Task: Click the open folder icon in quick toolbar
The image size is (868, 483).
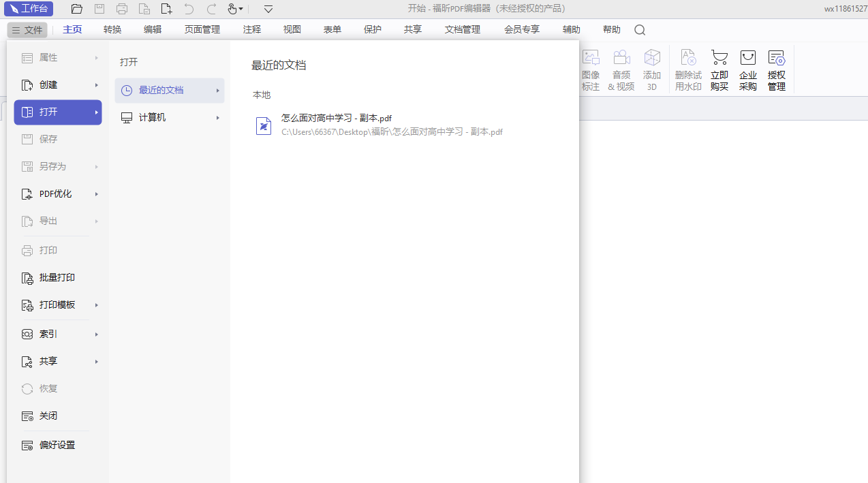Action: (77, 9)
